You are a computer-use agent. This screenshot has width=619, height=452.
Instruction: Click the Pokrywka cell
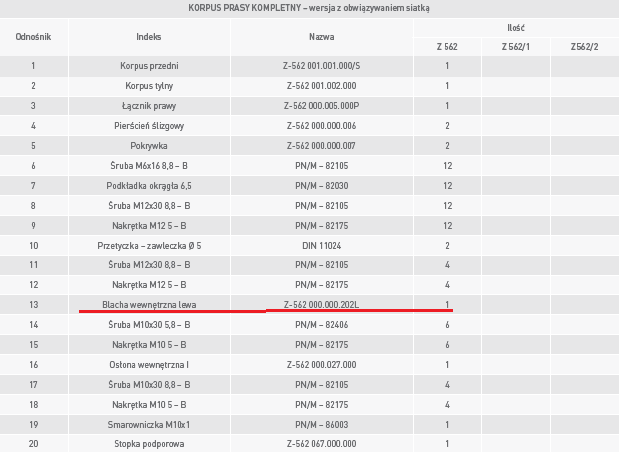[x=149, y=146]
